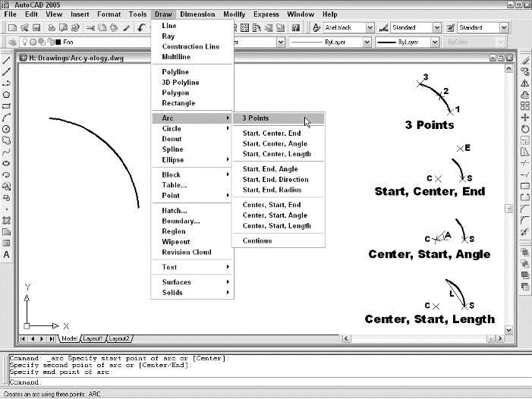
Task: Select the Circle tool in left toolbar
Action: (6, 129)
